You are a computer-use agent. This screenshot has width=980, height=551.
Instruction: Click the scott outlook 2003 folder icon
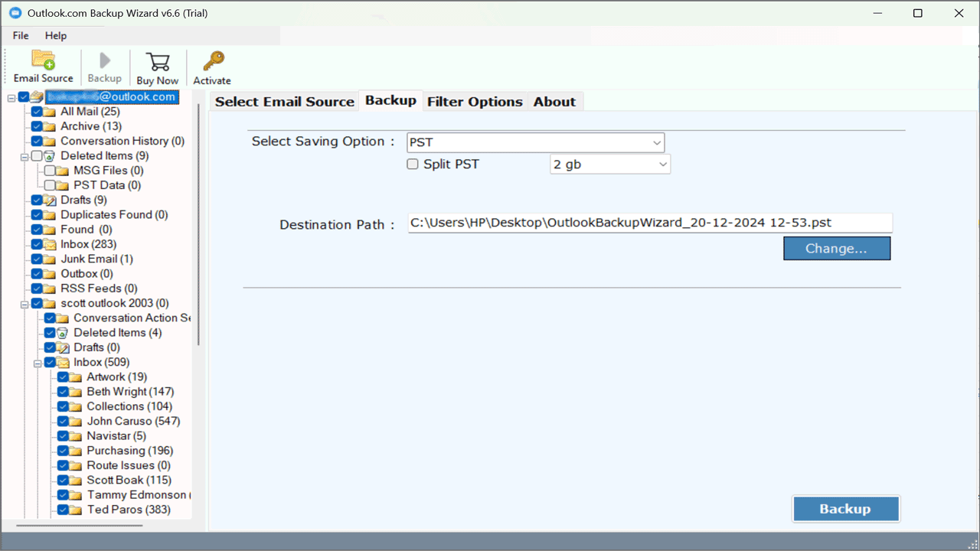(x=49, y=304)
